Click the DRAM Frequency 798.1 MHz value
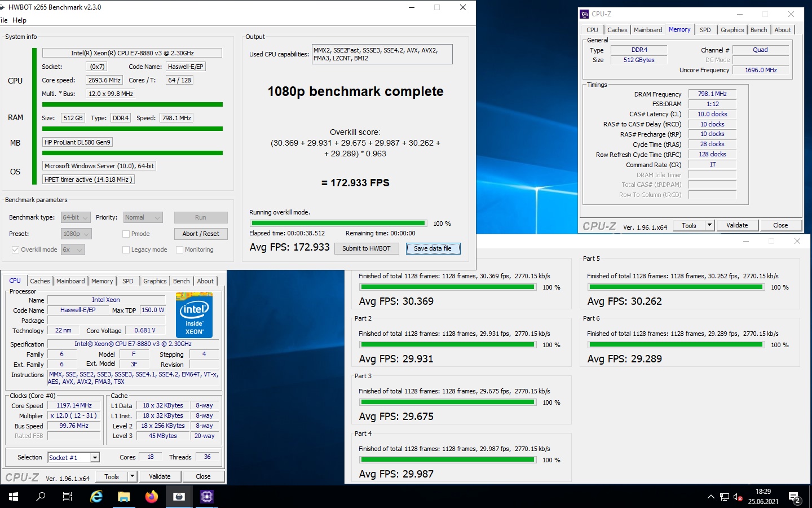 tap(712, 94)
